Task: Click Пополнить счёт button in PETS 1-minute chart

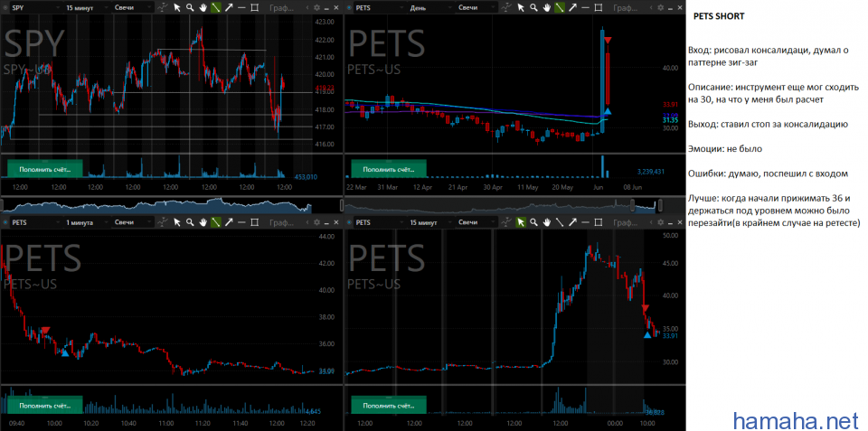Action: 45,405
